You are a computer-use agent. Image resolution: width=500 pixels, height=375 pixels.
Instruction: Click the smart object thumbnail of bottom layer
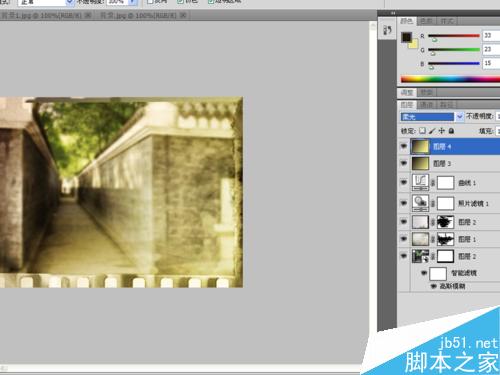point(420,256)
